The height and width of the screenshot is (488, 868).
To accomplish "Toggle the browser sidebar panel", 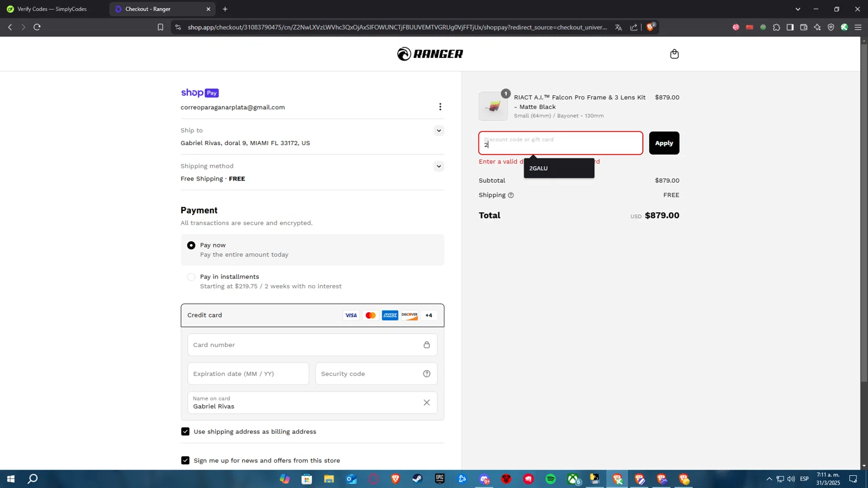I will pos(790,27).
